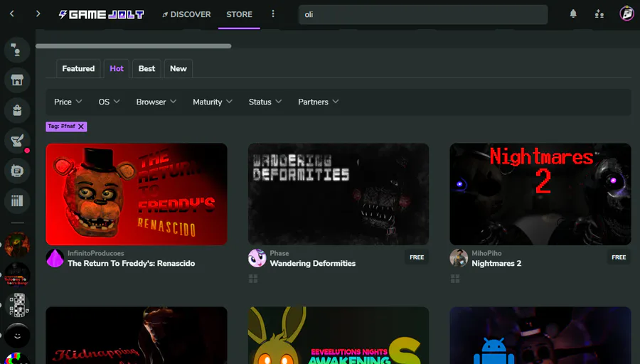The image size is (640, 364).
Task: Open the InfinitoProducoes purple avatar
Action: [x=55, y=258]
